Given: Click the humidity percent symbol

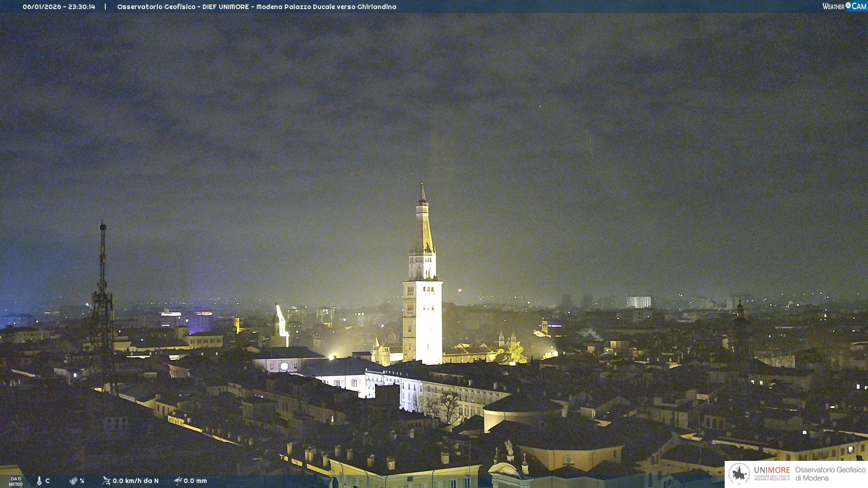Looking at the screenshot, I should pyautogui.click(x=82, y=481).
